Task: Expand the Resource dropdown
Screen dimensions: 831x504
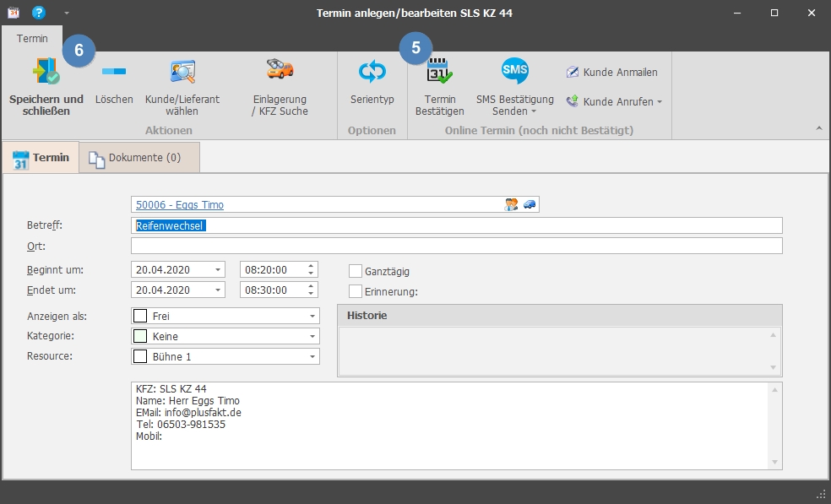Action: pos(312,356)
